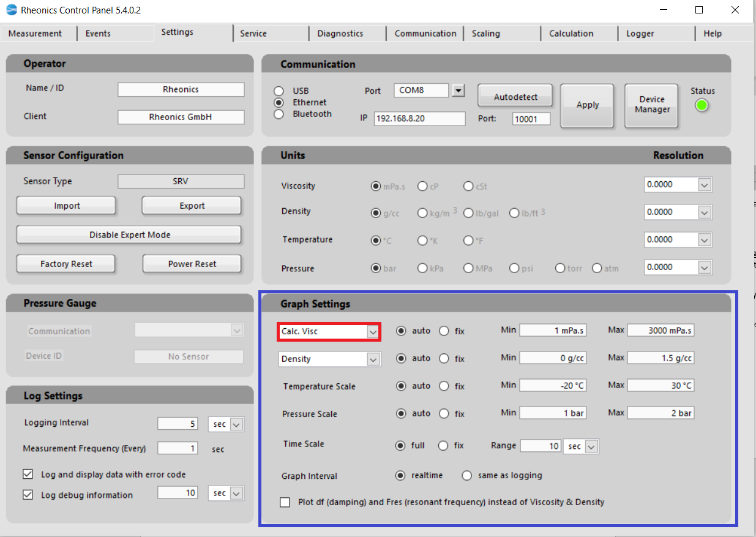Click the debug information value field
This screenshot has height=537, width=756.
178,493
